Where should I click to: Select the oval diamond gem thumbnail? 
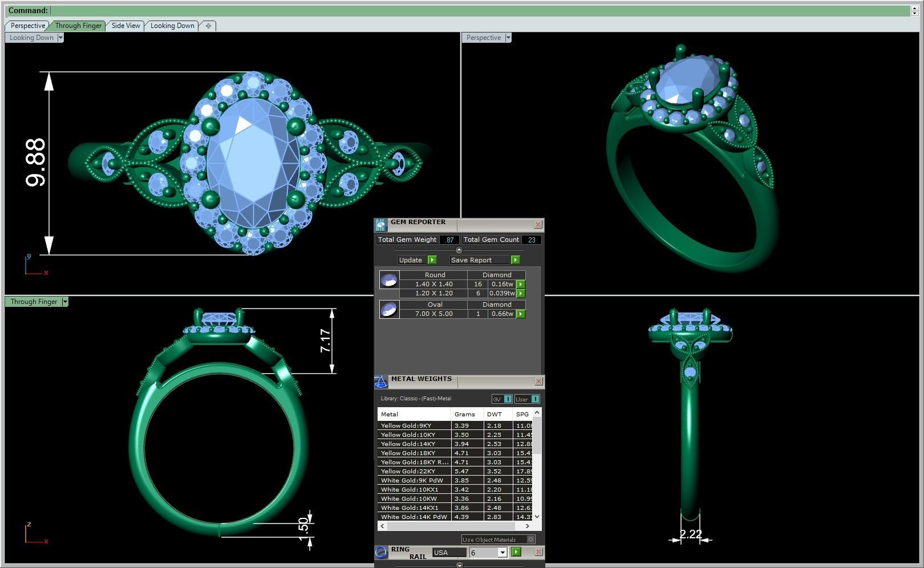pos(389,309)
